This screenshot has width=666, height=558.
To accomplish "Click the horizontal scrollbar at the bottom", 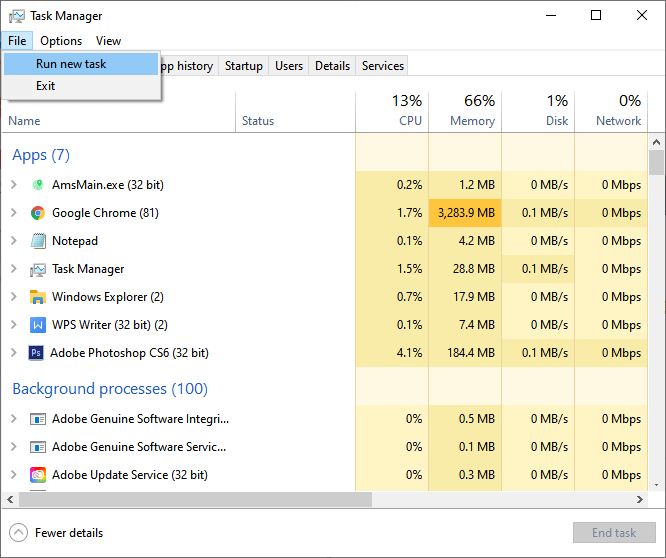I will click(190, 499).
